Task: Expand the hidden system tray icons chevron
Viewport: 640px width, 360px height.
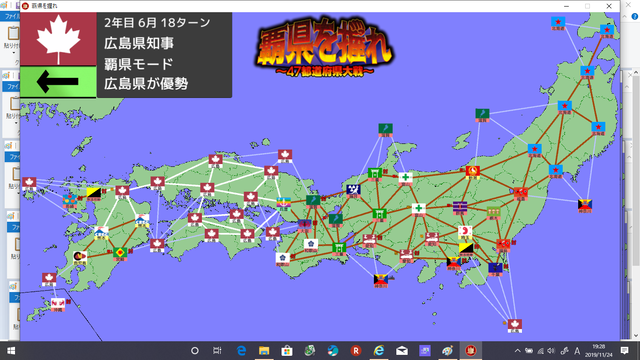Action: click(x=517, y=351)
